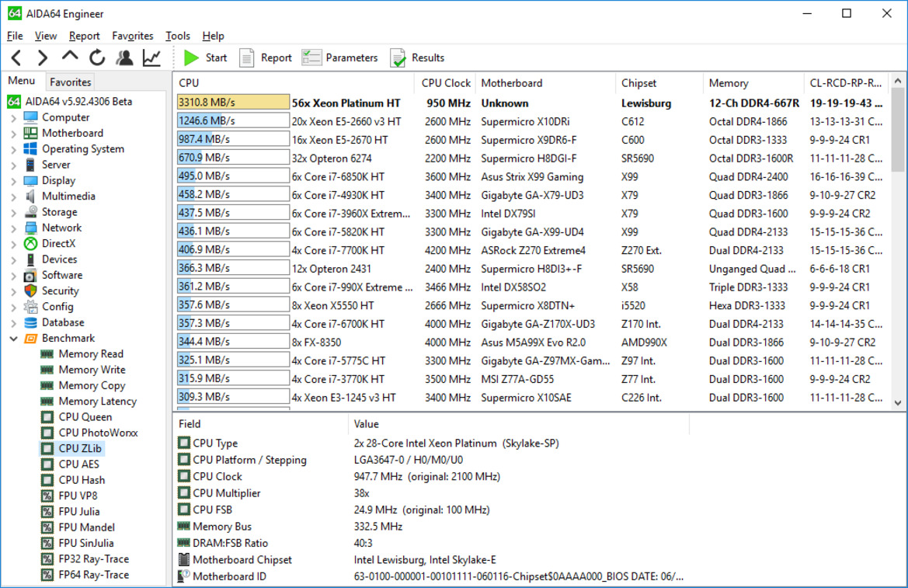Viewport: 908px width, 588px height.
Task: Sort by the Memory column header
Action: [753, 83]
